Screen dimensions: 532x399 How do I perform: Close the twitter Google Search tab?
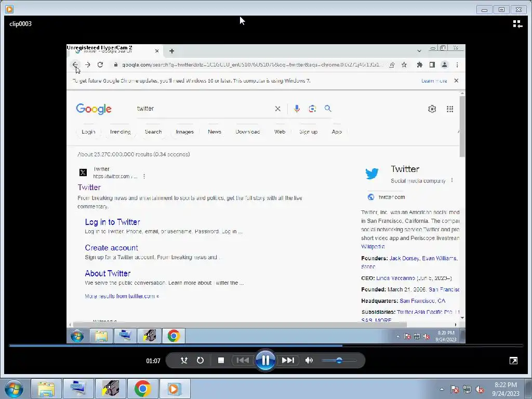[157, 51]
